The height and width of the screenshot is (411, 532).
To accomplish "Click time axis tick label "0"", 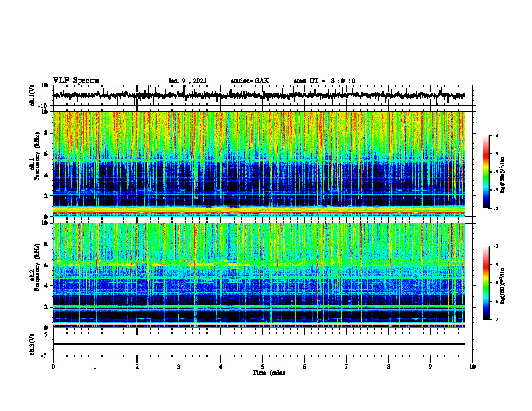I will coord(53,367).
